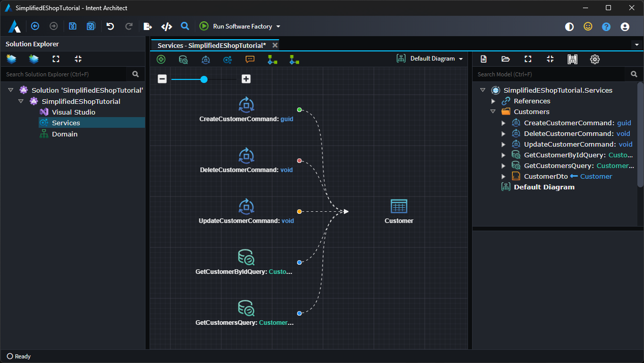
Task: Select the CreateCustomerCommand diagram node
Action: (246, 110)
